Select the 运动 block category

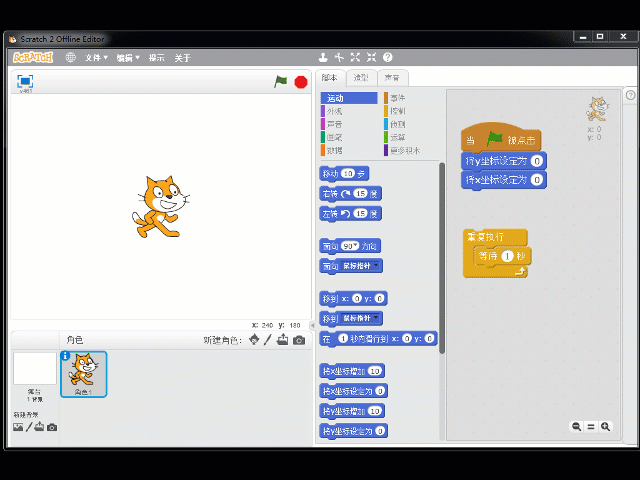[x=349, y=98]
